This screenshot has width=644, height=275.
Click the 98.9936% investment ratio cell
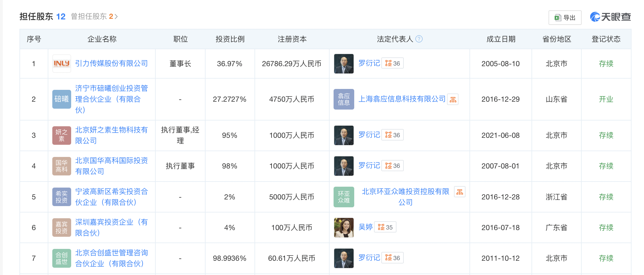point(230,258)
